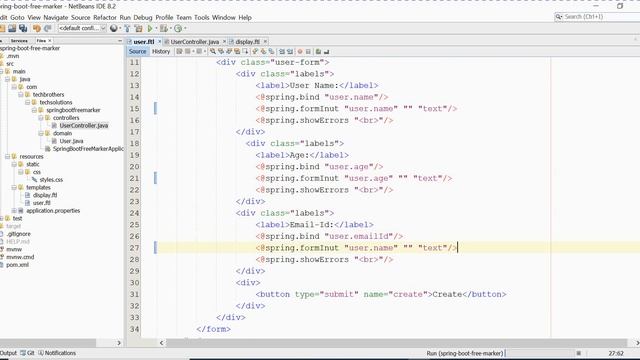Click the editor horizontal scrollbar track
640x360 pixels.
click(x=396, y=343)
